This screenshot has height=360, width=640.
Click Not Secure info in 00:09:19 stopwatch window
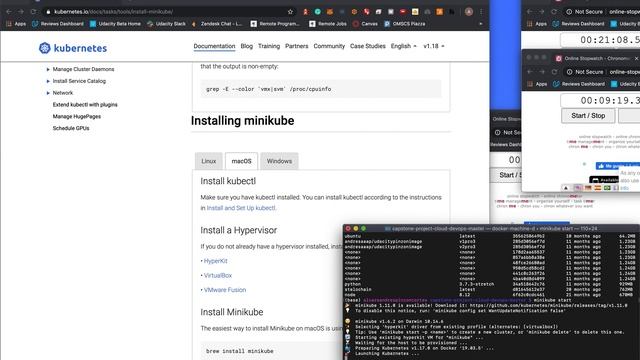coord(584,72)
